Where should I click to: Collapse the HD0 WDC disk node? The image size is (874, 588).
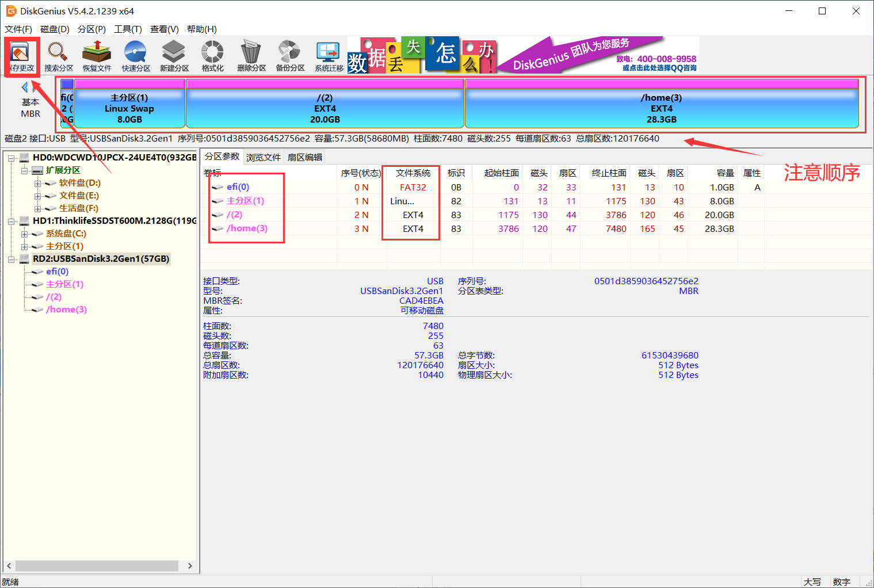pyautogui.click(x=12, y=158)
